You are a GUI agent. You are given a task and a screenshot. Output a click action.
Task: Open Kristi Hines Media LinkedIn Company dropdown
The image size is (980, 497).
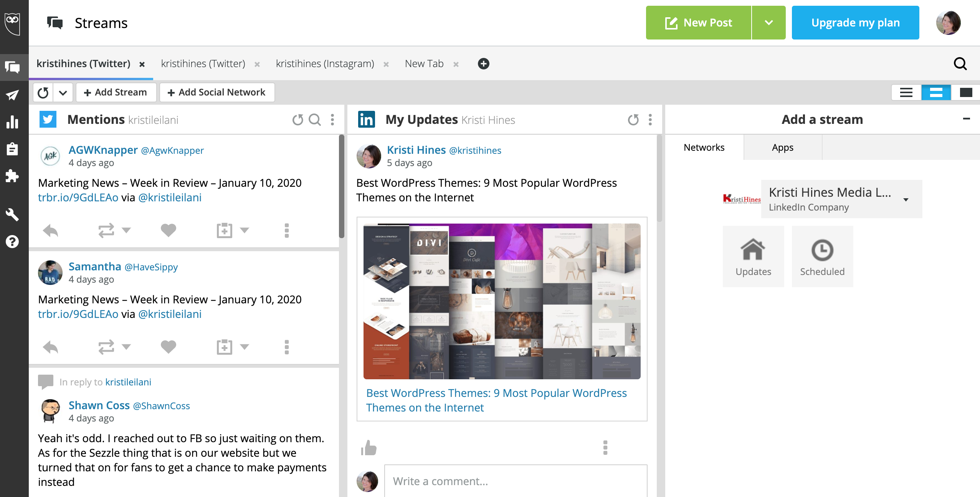pyautogui.click(x=841, y=199)
